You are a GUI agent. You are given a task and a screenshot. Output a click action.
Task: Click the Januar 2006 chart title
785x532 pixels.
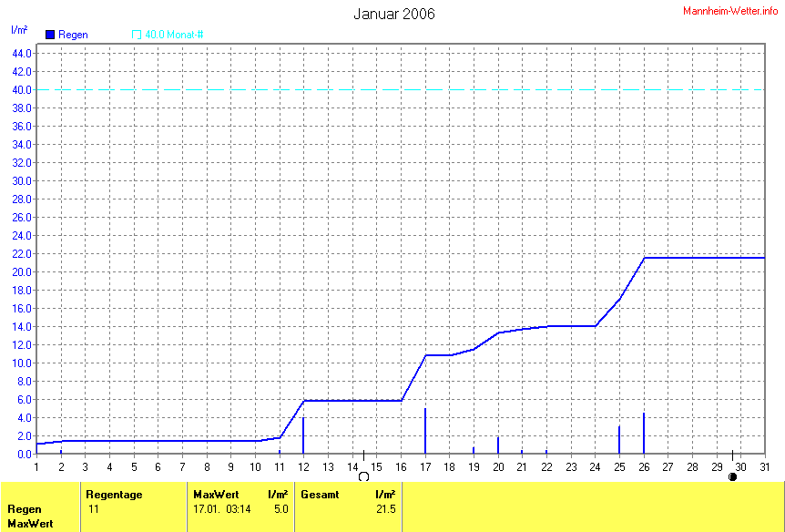coord(393,14)
